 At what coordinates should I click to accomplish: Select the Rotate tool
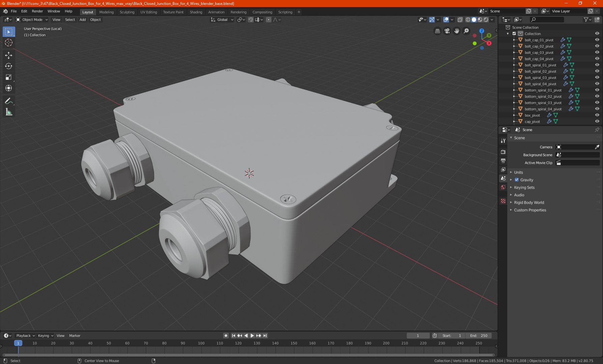9,66
